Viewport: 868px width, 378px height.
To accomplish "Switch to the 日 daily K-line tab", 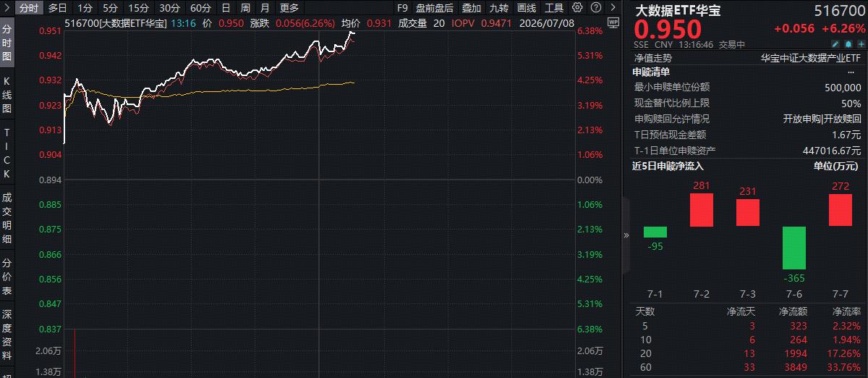I will coord(226,8).
